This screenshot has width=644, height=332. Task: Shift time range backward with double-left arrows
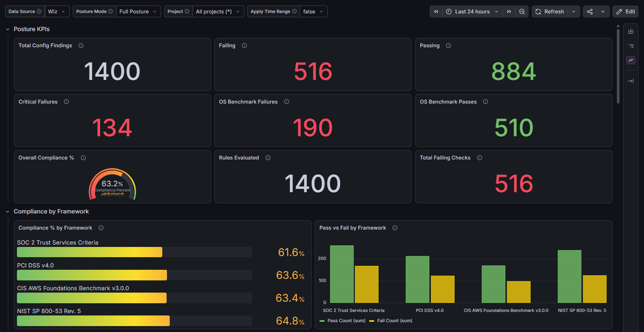436,11
